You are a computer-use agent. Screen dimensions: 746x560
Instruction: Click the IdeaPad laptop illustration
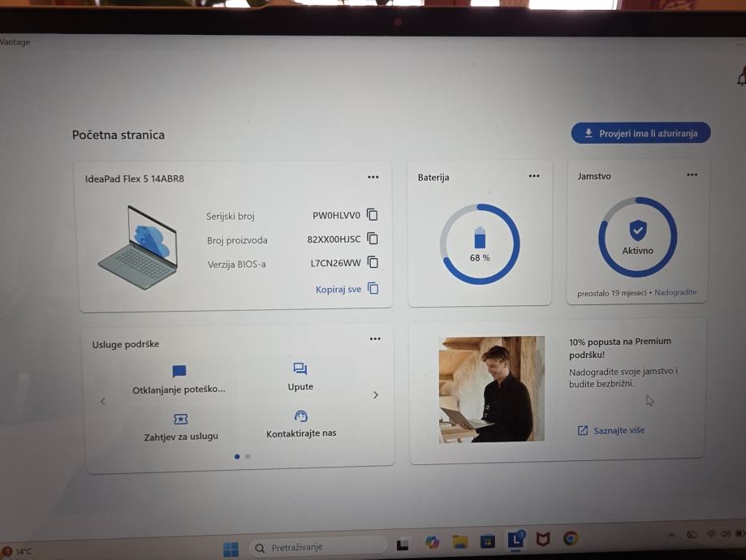(x=138, y=248)
